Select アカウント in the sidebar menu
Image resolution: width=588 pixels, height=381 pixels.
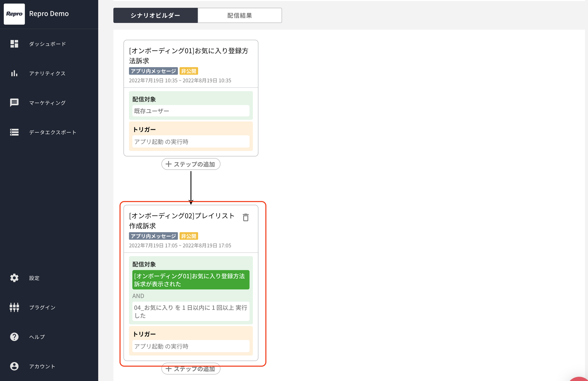pyautogui.click(x=42, y=366)
